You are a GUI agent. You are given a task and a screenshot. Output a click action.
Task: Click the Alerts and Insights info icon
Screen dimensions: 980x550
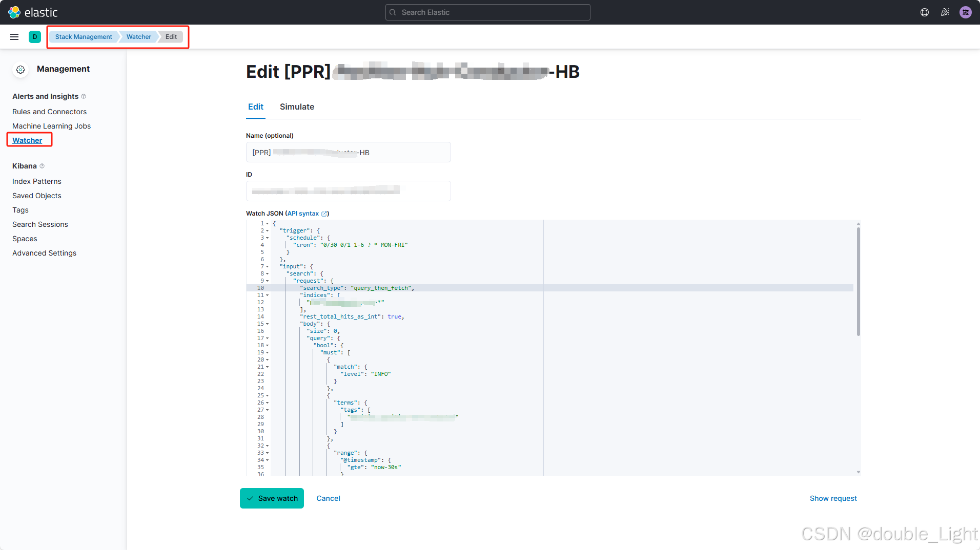click(x=84, y=96)
